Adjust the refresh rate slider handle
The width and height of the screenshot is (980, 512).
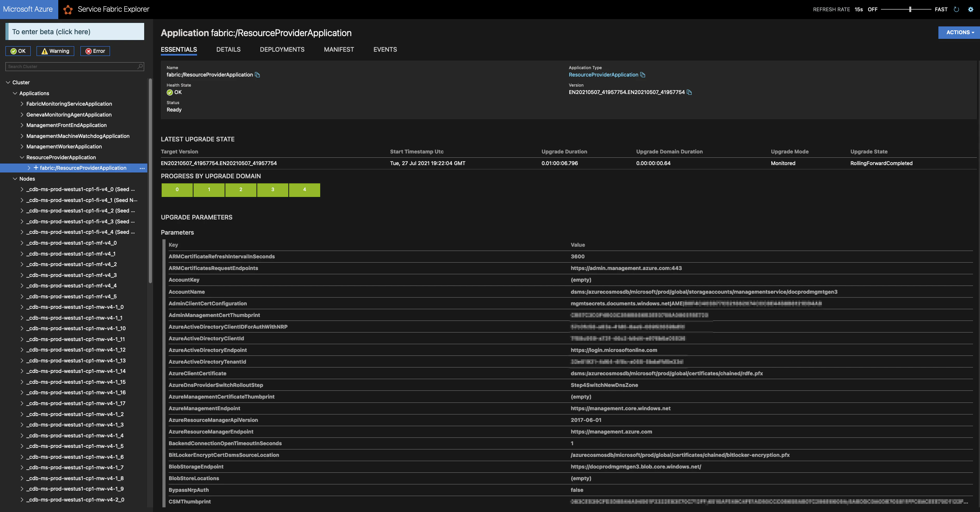(x=910, y=9)
